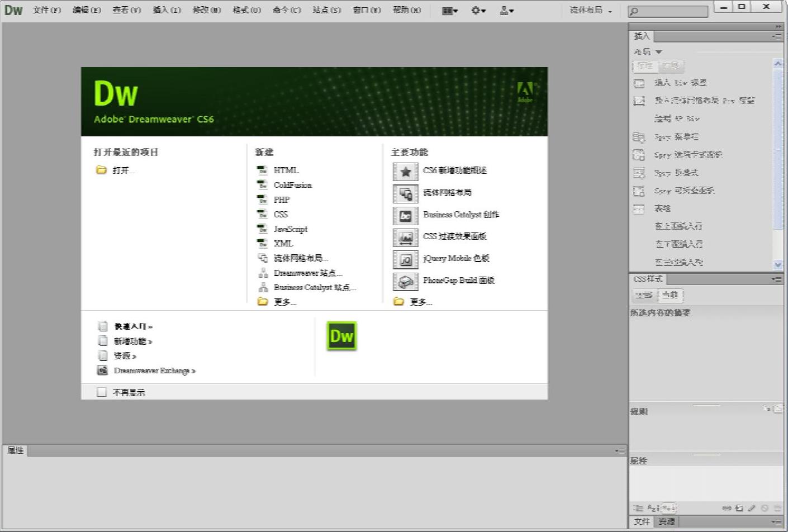Create a new XML document

click(x=283, y=244)
